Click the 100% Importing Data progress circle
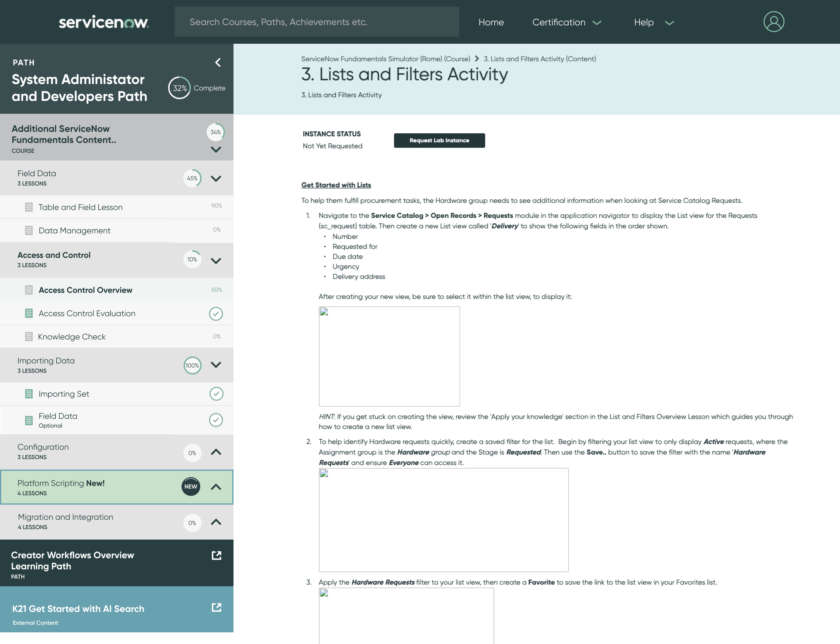This screenshot has width=840, height=644. click(x=192, y=365)
